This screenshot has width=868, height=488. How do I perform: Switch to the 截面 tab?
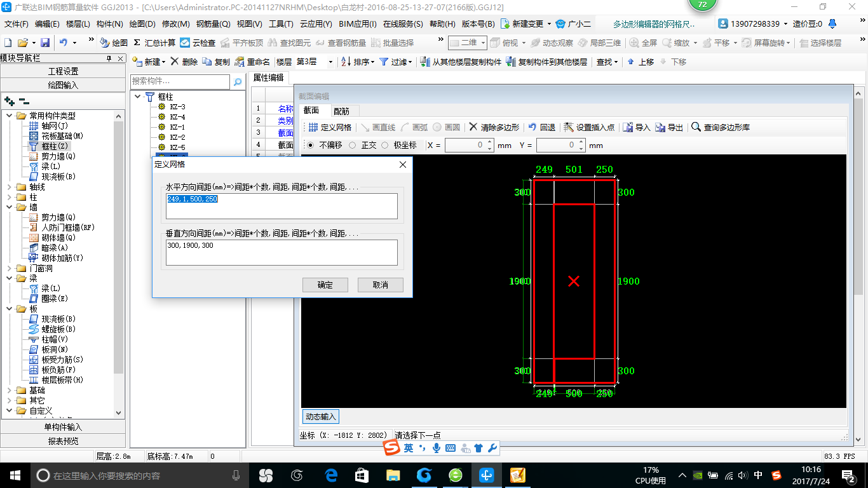point(311,110)
